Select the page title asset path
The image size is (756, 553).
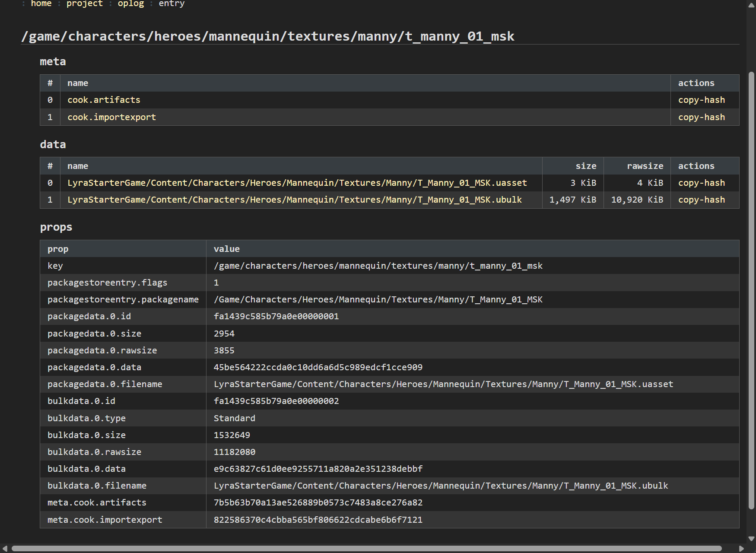point(268,36)
